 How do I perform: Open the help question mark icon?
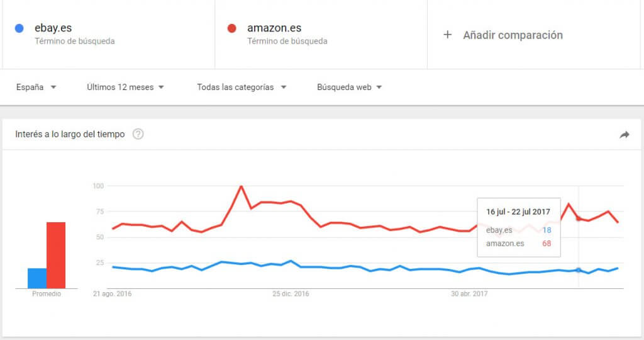(138, 134)
